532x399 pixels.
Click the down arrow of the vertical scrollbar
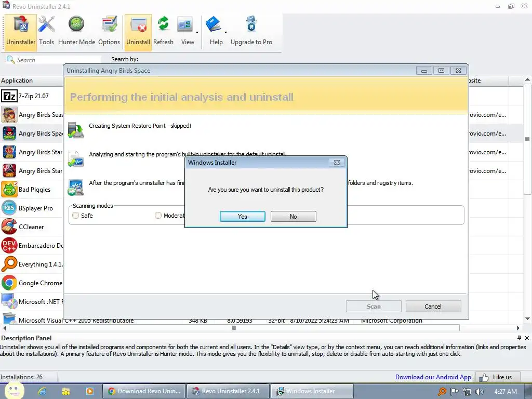[527, 318]
